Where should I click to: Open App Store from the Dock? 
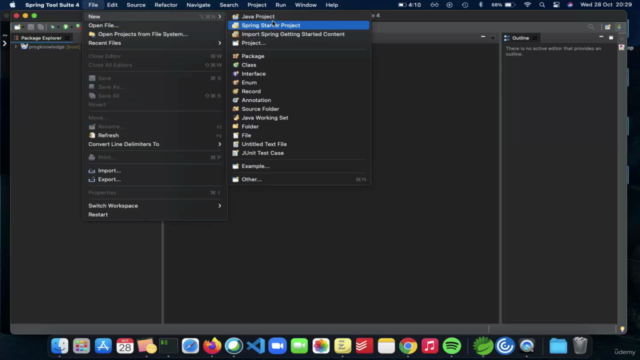[103, 346]
